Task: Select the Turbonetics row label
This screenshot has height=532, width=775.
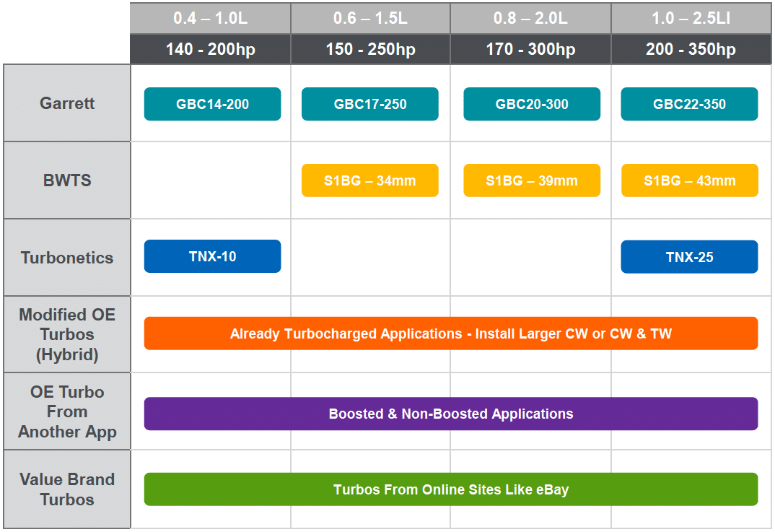Action: 67,258
